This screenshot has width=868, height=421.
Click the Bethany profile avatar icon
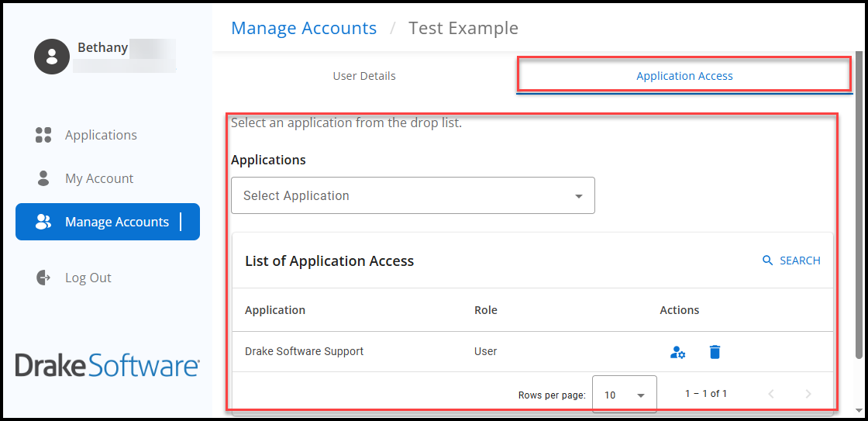(x=51, y=57)
